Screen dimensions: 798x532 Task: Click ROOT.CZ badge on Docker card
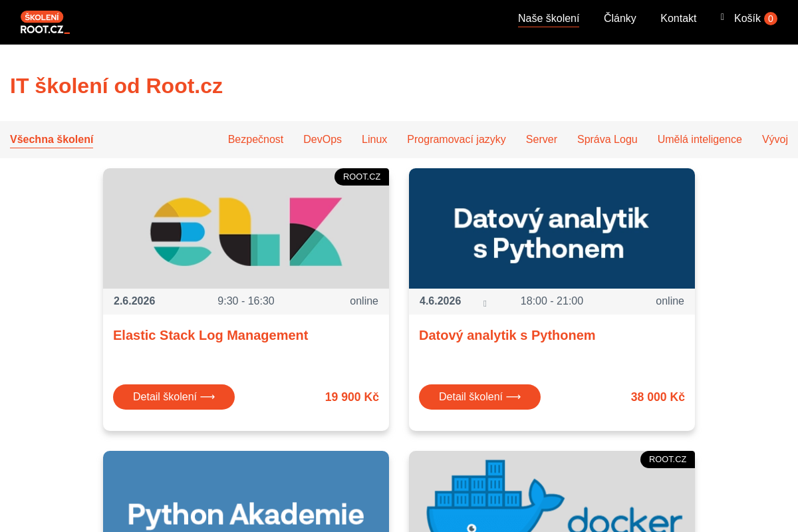pos(668,460)
